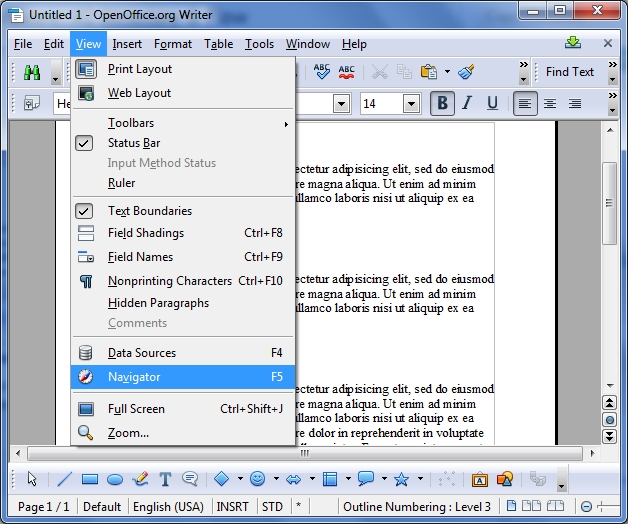Toggle AutoSpellcheck red-wavy ABC icon
Image resolution: width=628 pixels, height=524 pixels.
(346, 72)
